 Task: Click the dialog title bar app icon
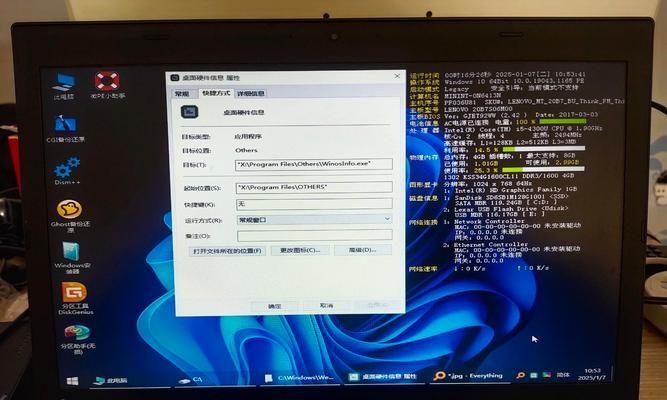tap(175, 78)
